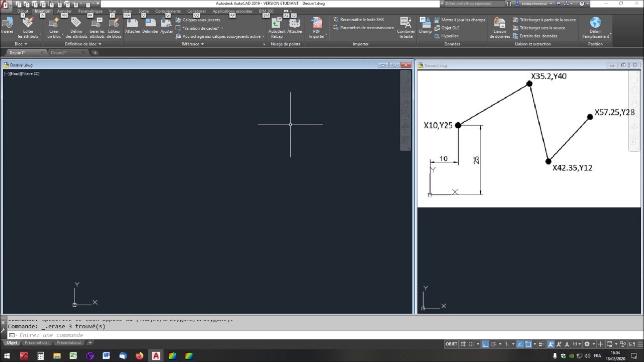This screenshot has height=362, width=644.
Task: Open the annotation scale 1:1 dropdown
Action: coord(577,344)
